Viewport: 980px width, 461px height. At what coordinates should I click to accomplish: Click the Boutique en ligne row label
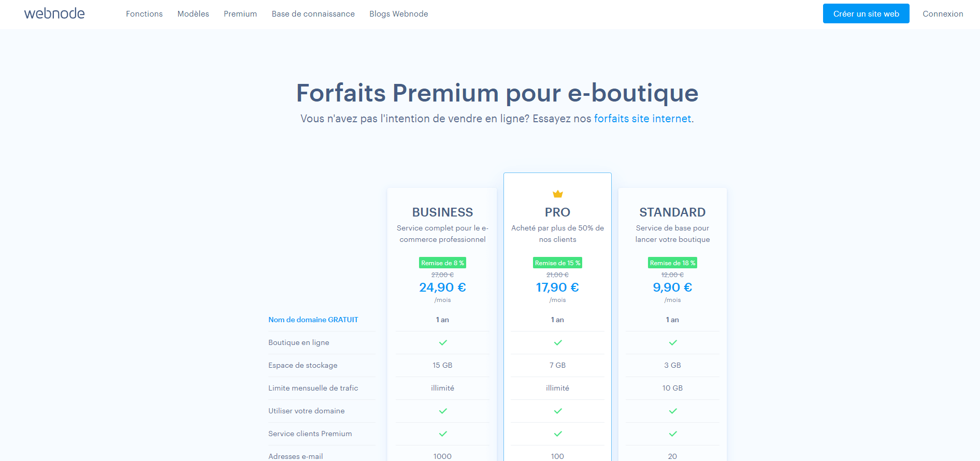299,342
